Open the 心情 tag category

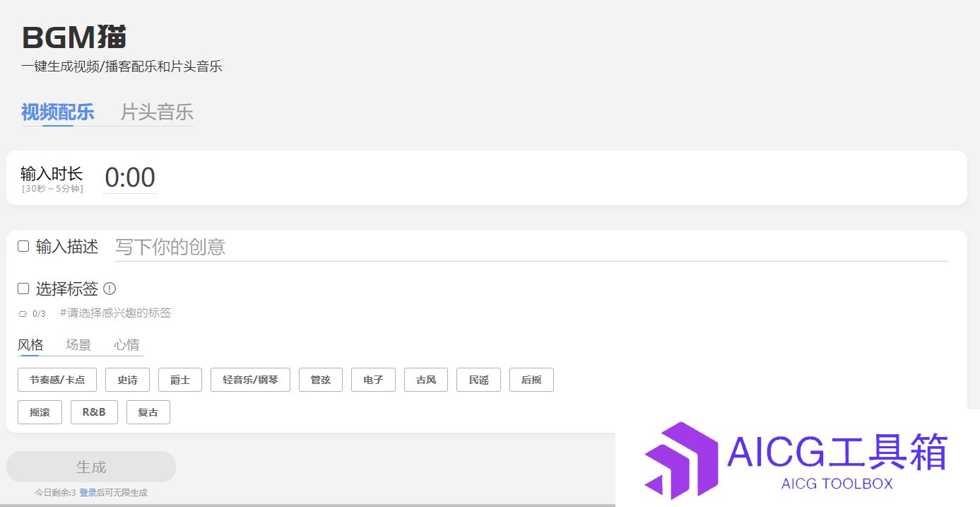(x=126, y=345)
